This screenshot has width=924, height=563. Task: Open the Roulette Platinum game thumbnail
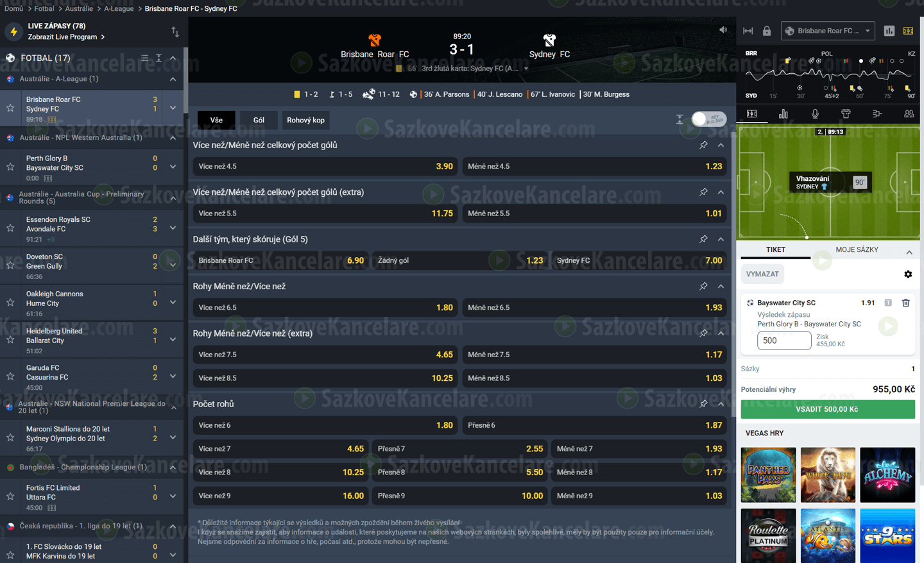768,536
